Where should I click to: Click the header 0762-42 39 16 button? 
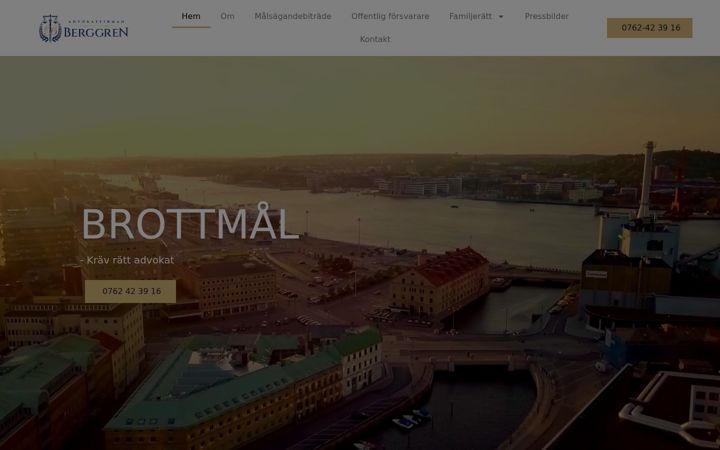649,28
